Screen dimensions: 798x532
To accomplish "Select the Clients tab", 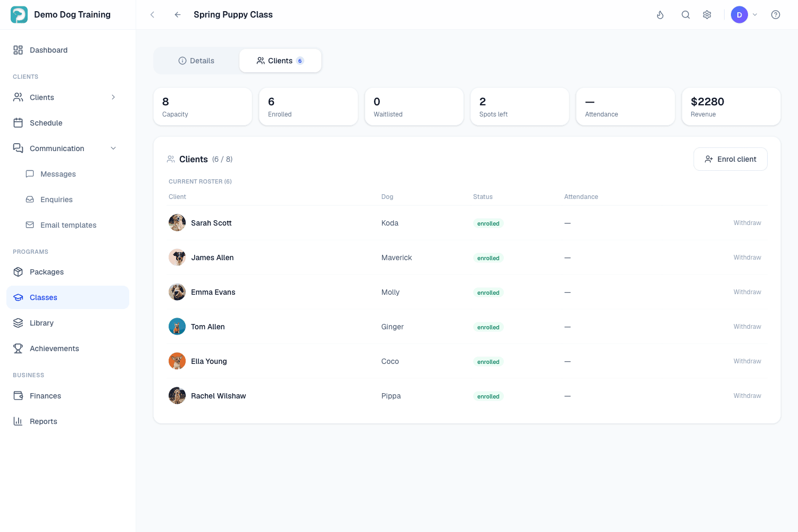I will click(280, 61).
